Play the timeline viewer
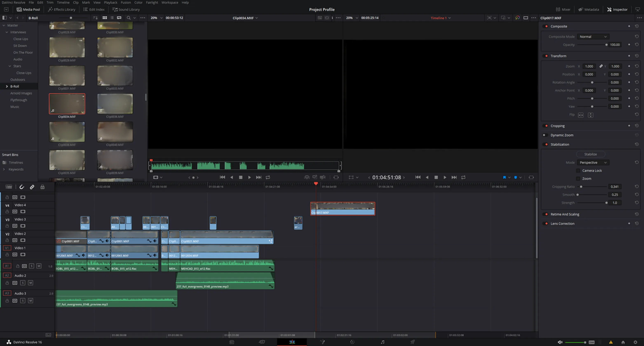Image resolution: width=644 pixels, height=346 pixels. (x=445, y=177)
